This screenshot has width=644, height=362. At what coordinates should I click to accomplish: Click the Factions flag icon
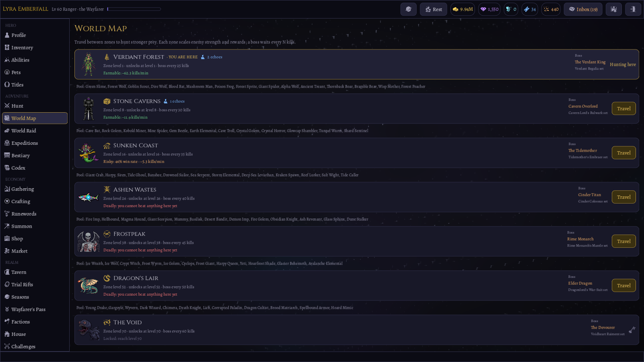pos(7,322)
